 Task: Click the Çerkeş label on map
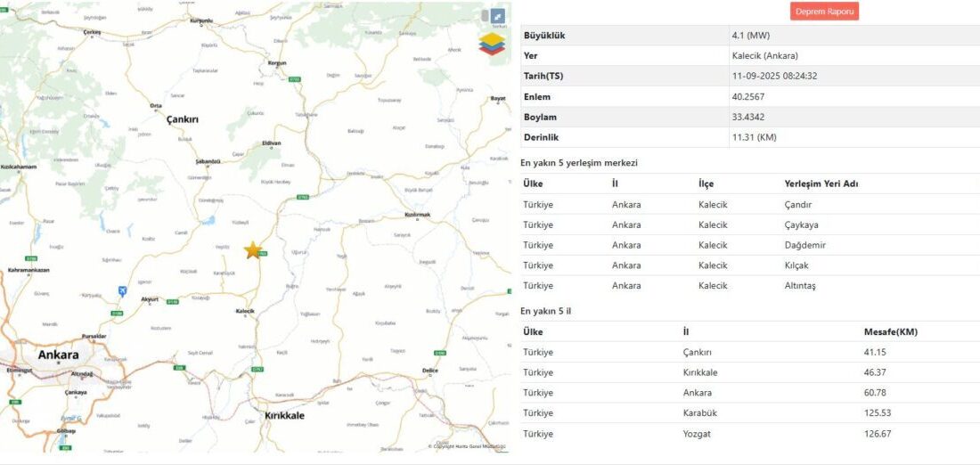pos(92,31)
